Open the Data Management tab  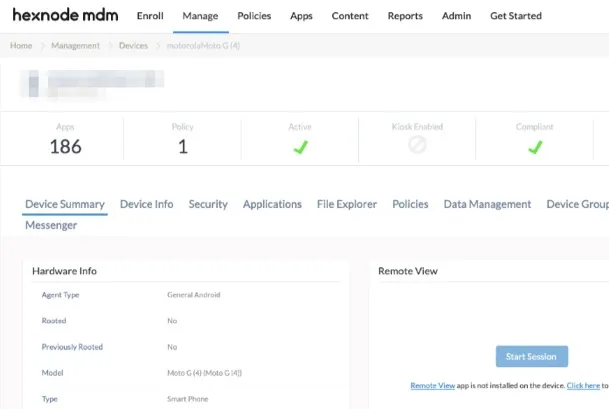tap(487, 204)
